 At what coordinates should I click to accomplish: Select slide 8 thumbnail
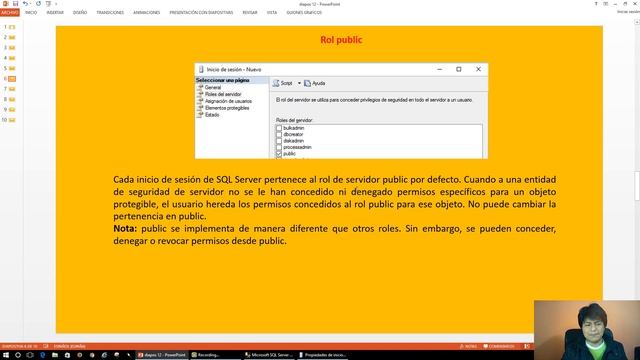click(x=12, y=100)
